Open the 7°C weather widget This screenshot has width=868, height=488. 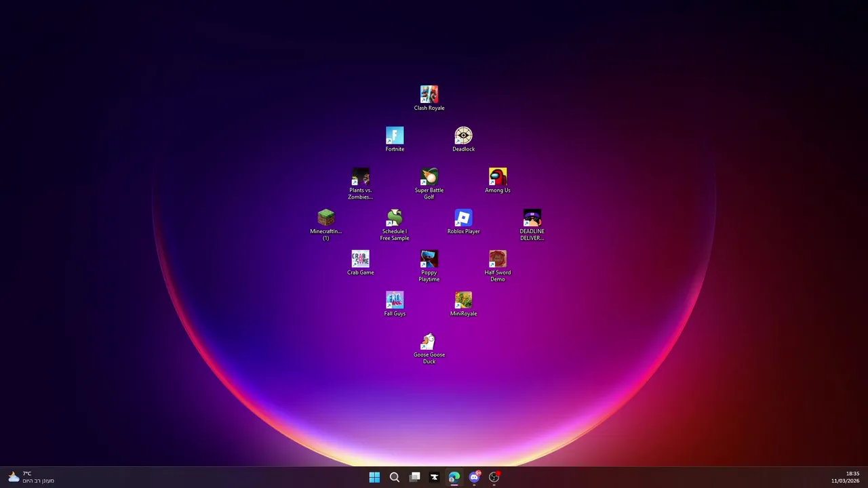point(31,477)
